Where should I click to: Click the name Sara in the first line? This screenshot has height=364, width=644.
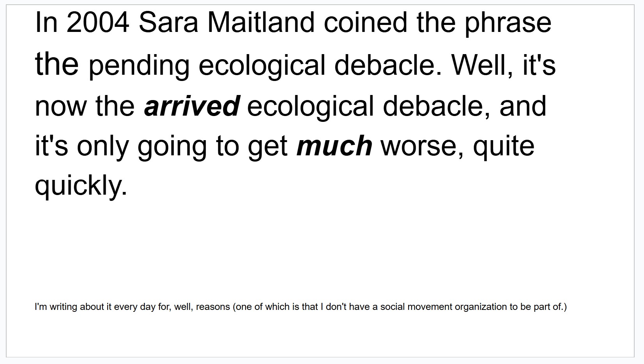click(x=168, y=23)
